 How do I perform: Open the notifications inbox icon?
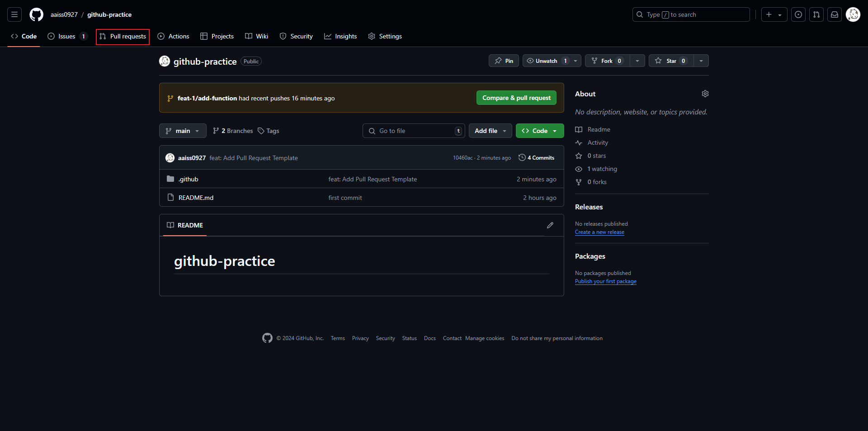click(x=835, y=14)
